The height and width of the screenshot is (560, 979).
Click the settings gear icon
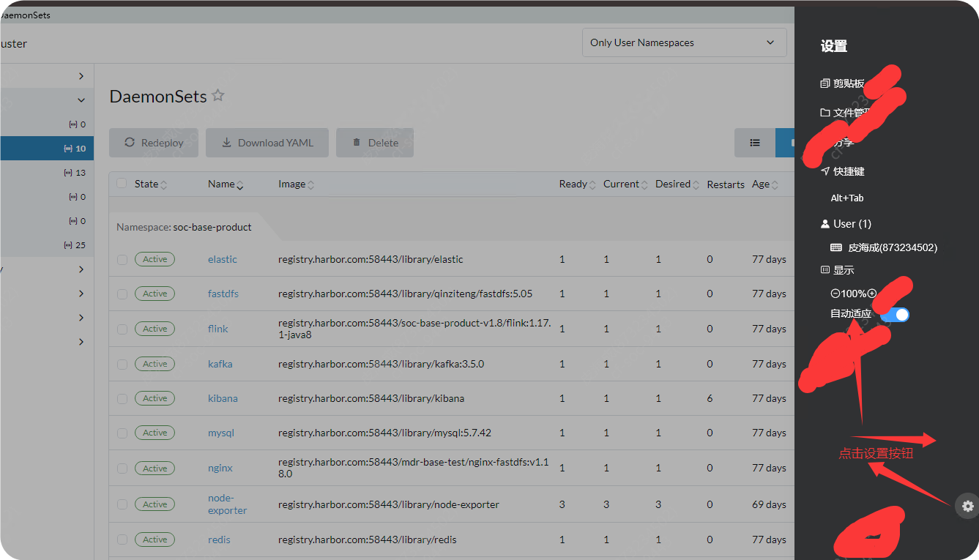[x=968, y=506]
